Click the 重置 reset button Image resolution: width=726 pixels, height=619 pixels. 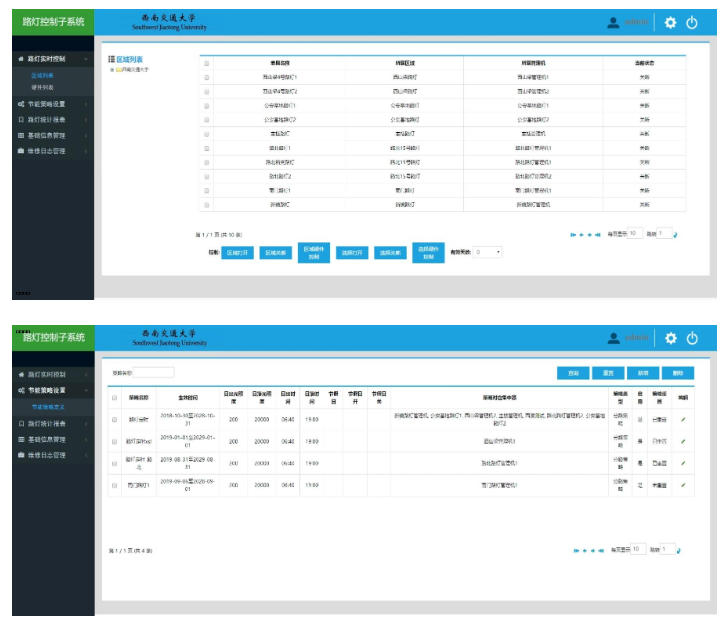[x=608, y=373]
